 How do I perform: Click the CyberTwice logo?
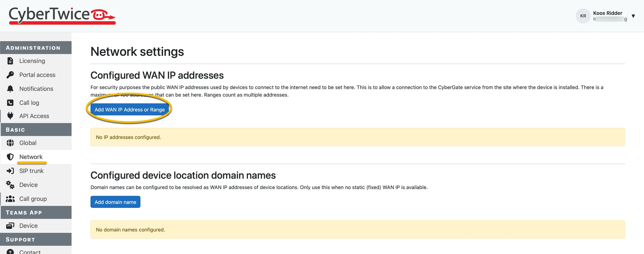62,16
